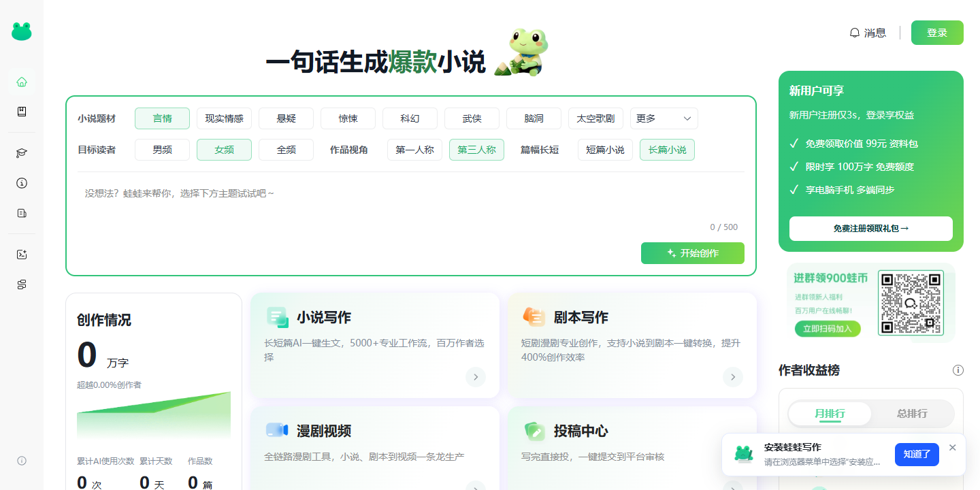
Task: Click the 剧本写作 card icon
Action: coord(534,317)
